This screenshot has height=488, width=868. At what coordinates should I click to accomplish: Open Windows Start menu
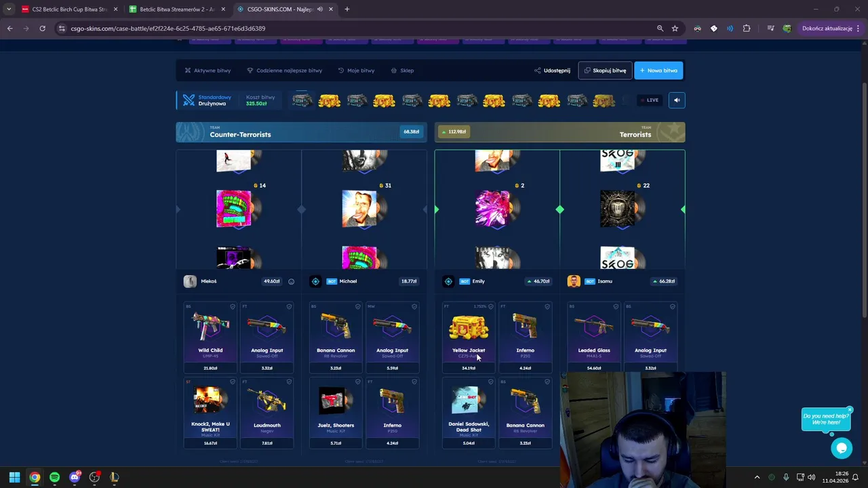coord(14,477)
